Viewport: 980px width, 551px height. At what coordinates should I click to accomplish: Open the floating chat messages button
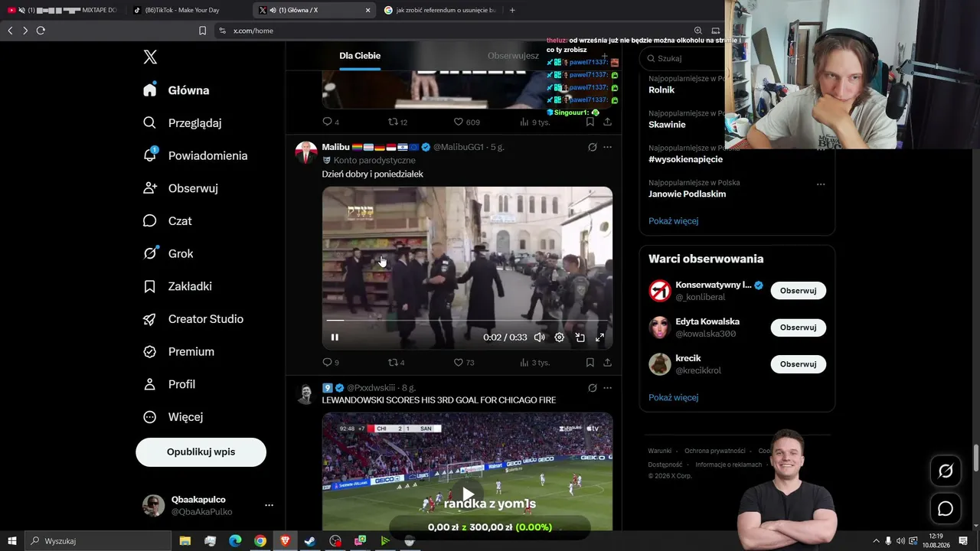pyautogui.click(x=946, y=509)
